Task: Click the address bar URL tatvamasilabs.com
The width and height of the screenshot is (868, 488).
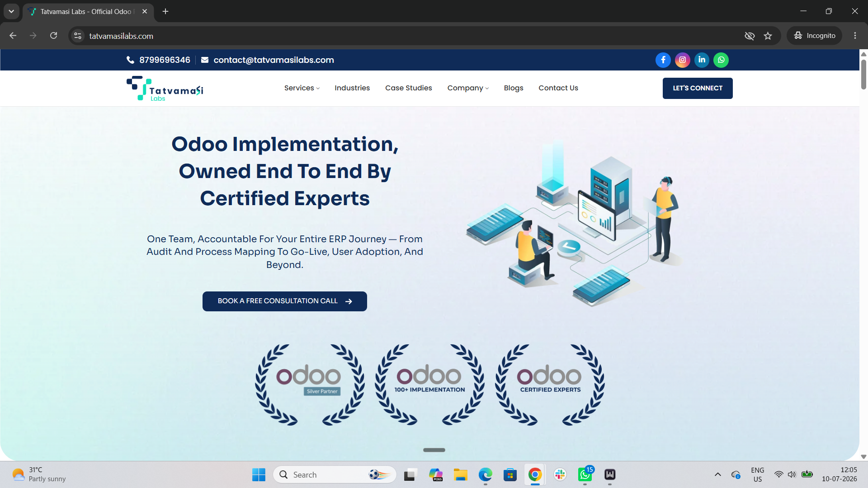Action: coord(121,36)
